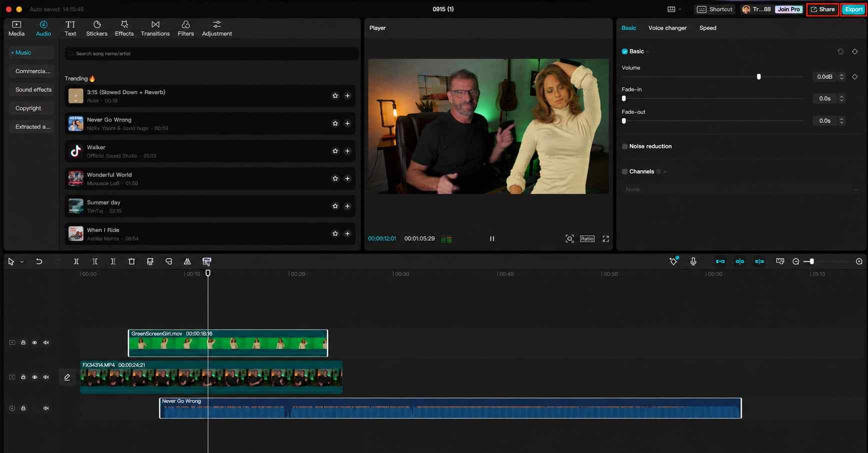Open the Shortcut button
Image resolution: width=868 pixels, height=453 pixels.
(x=714, y=9)
